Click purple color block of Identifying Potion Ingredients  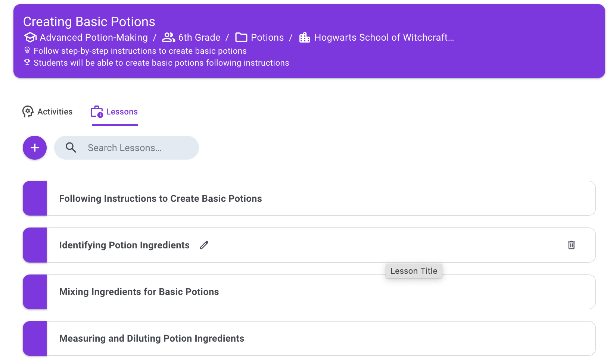pos(35,245)
